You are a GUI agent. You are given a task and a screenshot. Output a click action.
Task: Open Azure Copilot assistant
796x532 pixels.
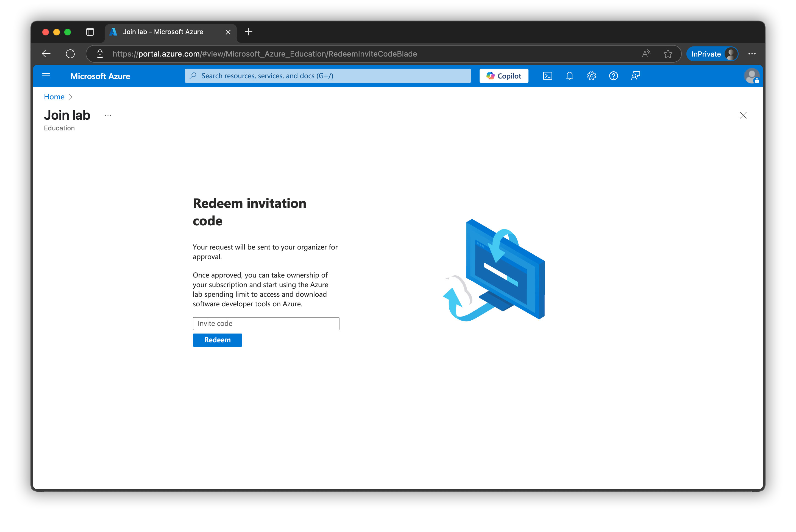point(504,76)
